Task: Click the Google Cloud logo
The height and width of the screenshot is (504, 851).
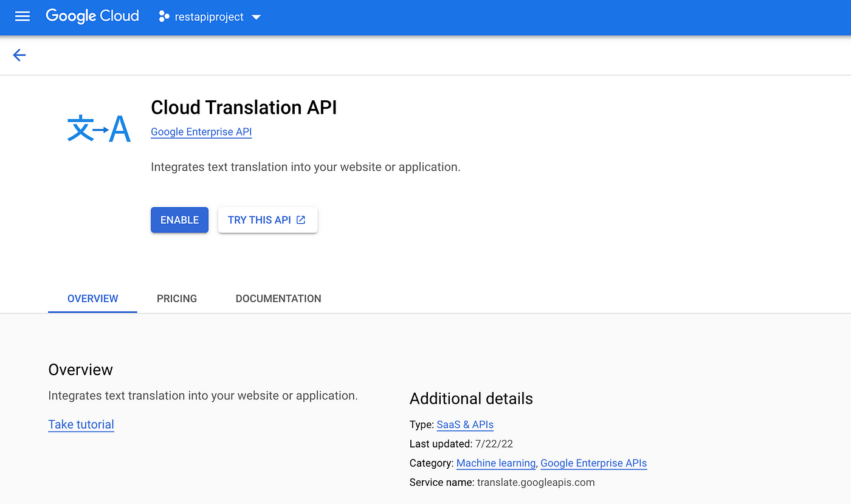Action: click(x=92, y=16)
